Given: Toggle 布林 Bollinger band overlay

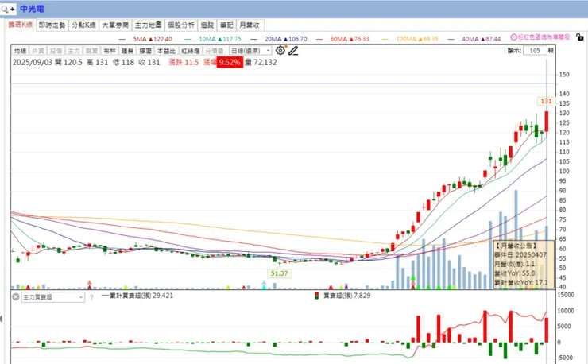Looking at the screenshot, I should click(110, 51).
